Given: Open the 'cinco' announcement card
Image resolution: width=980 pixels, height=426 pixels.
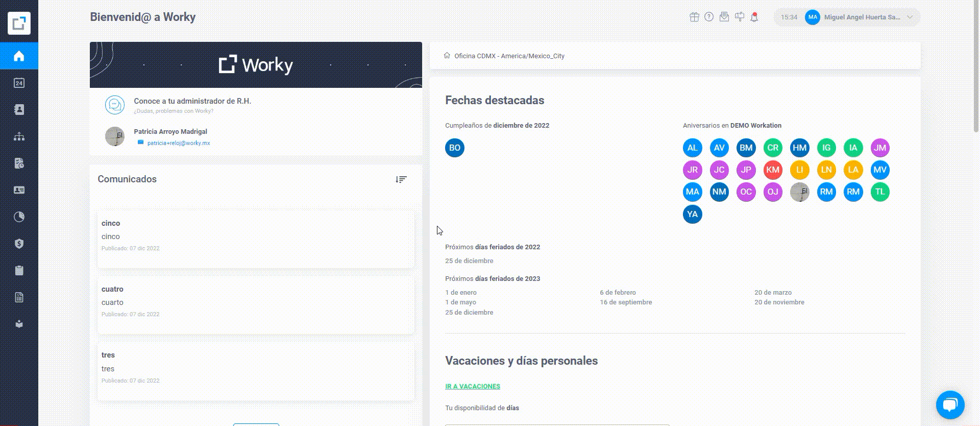Looking at the screenshot, I should point(256,239).
